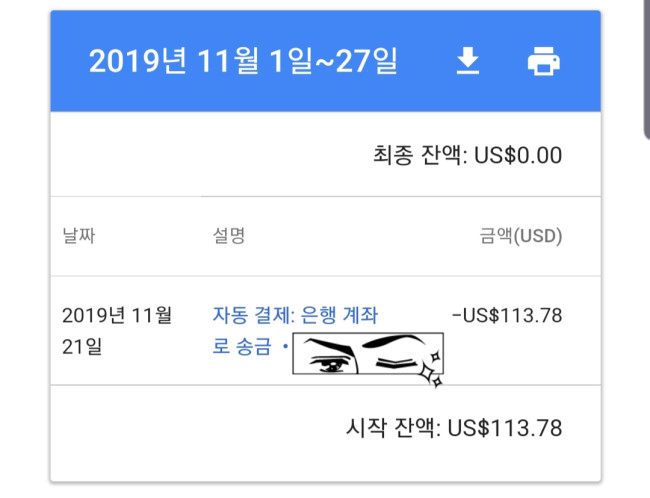This screenshot has height=498, width=650.
Task: Click the 21일 text in the date cell
Action: point(81,347)
